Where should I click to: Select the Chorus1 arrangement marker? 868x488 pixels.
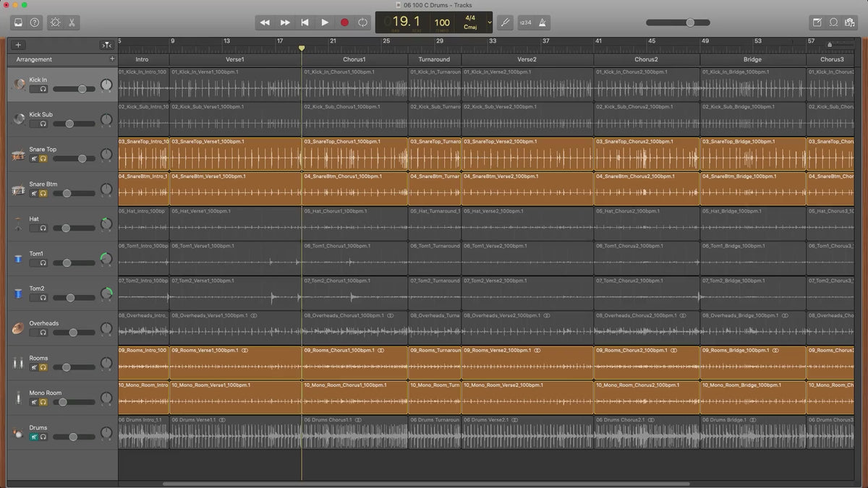click(354, 59)
